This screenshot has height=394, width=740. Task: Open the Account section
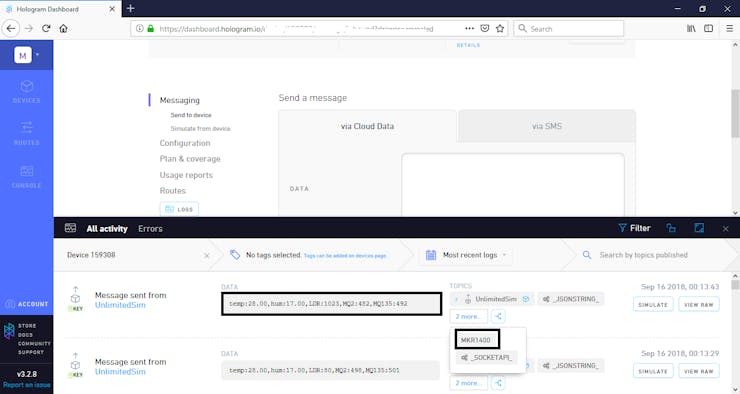click(x=27, y=304)
